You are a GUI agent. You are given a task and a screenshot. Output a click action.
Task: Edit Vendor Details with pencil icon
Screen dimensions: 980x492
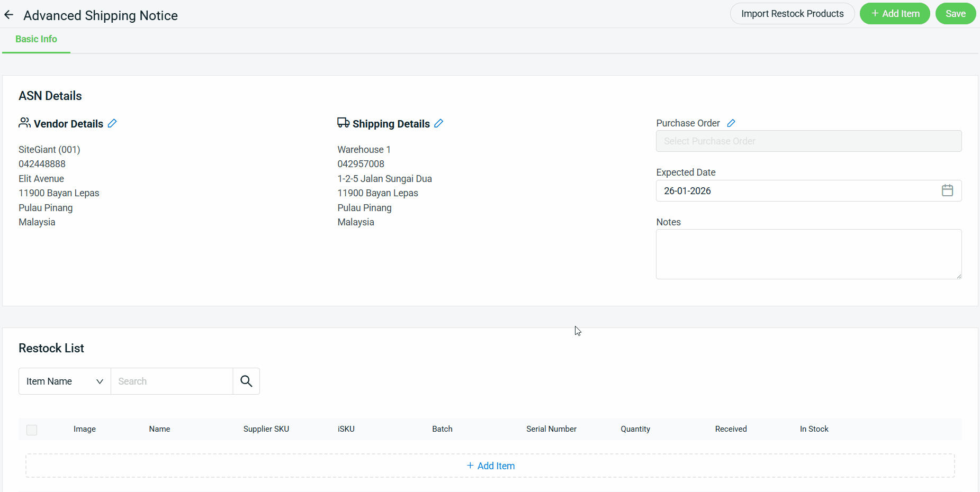112,123
